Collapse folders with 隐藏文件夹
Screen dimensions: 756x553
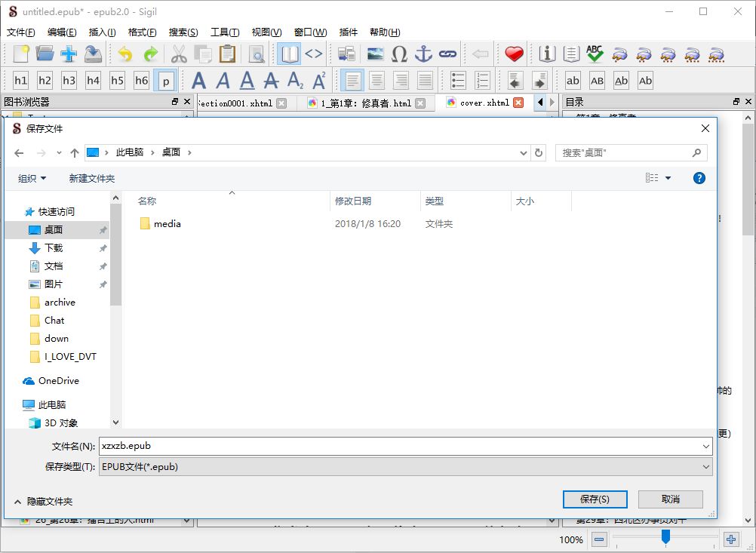pyautogui.click(x=44, y=502)
